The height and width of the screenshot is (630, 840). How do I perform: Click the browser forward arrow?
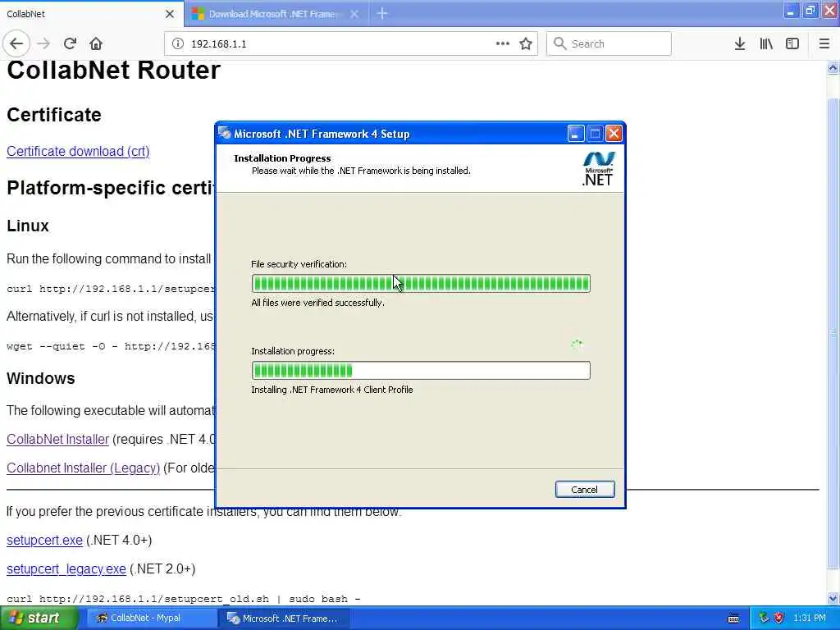(x=44, y=43)
